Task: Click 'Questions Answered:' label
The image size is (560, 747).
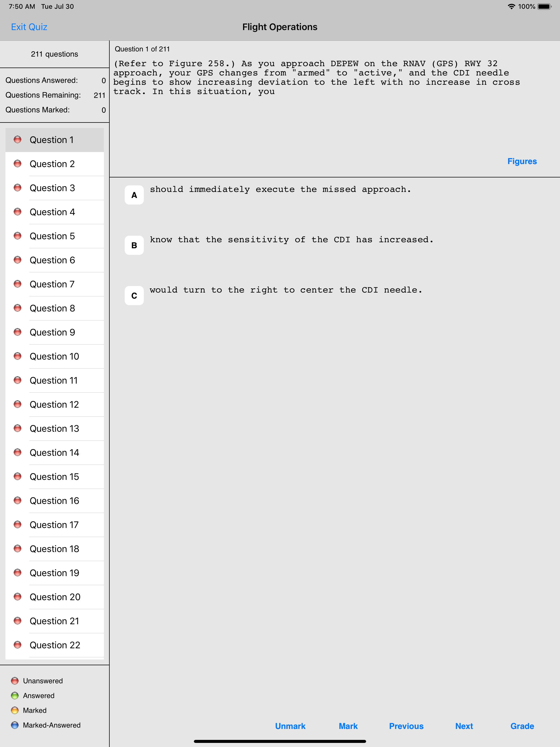Action: pyautogui.click(x=42, y=80)
